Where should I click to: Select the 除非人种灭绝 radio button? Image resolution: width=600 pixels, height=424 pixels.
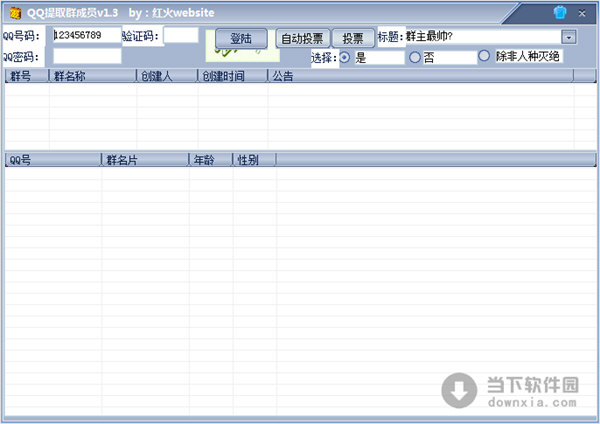click(484, 56)
